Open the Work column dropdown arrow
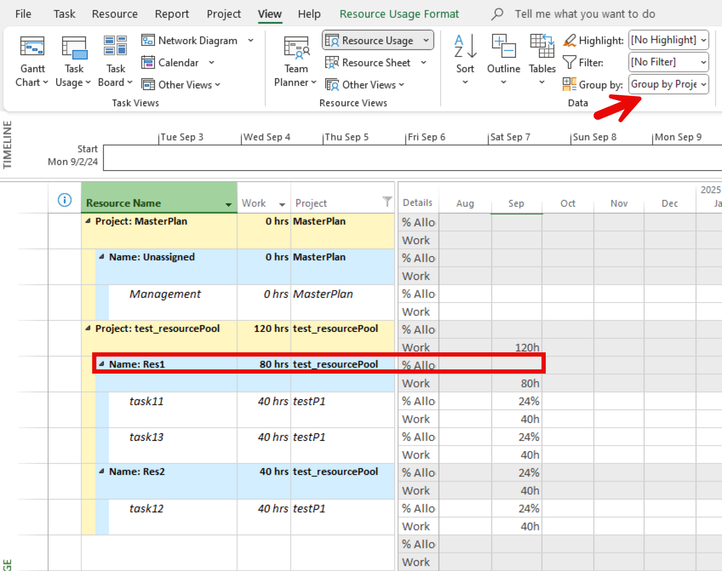This screenshot has width=722, height=571. pyautogui.click(x=282, y=204)
